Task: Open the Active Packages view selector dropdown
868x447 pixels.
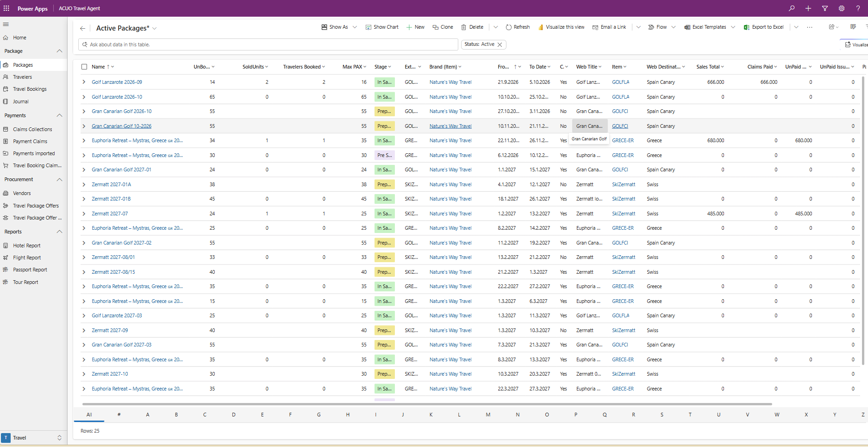Action: pyautogui.click(x=155, y=28)
